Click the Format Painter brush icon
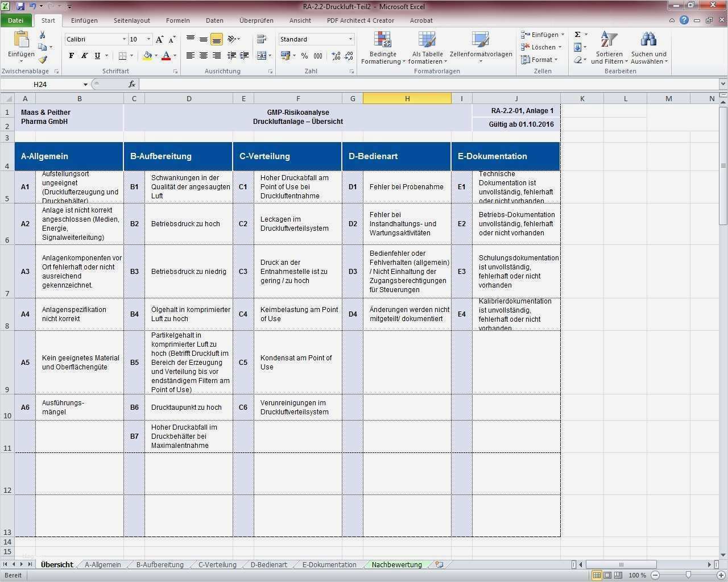 click(43, 59)
